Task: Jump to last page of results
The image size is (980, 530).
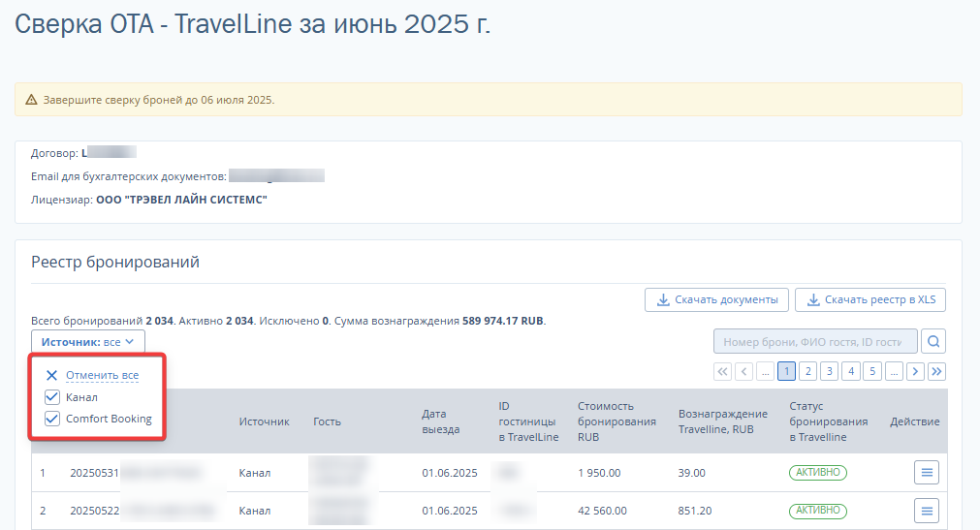Action: tap(936, 371)
